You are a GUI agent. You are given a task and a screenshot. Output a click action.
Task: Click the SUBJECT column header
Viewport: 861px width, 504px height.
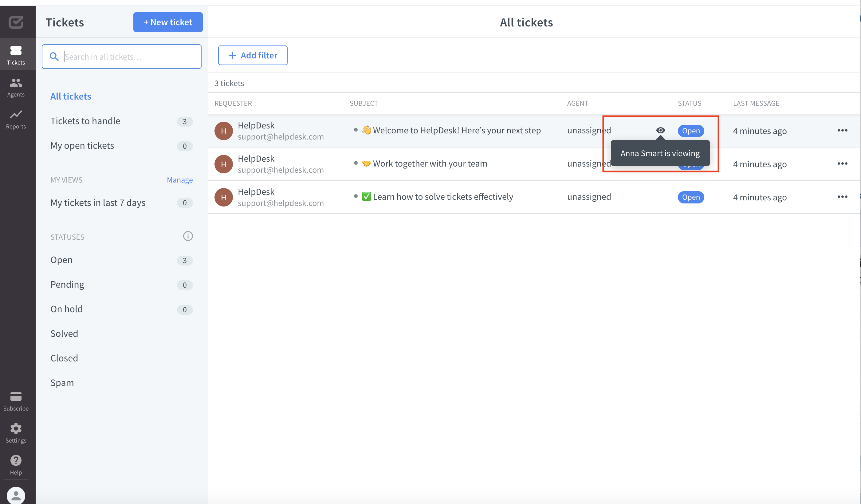click(364, 103)
